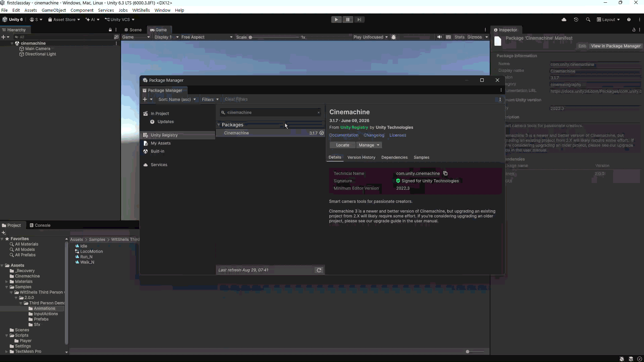Screen dimensions: 644x362
Task: Click View in Package Manager button
Action: click(616, 46)
